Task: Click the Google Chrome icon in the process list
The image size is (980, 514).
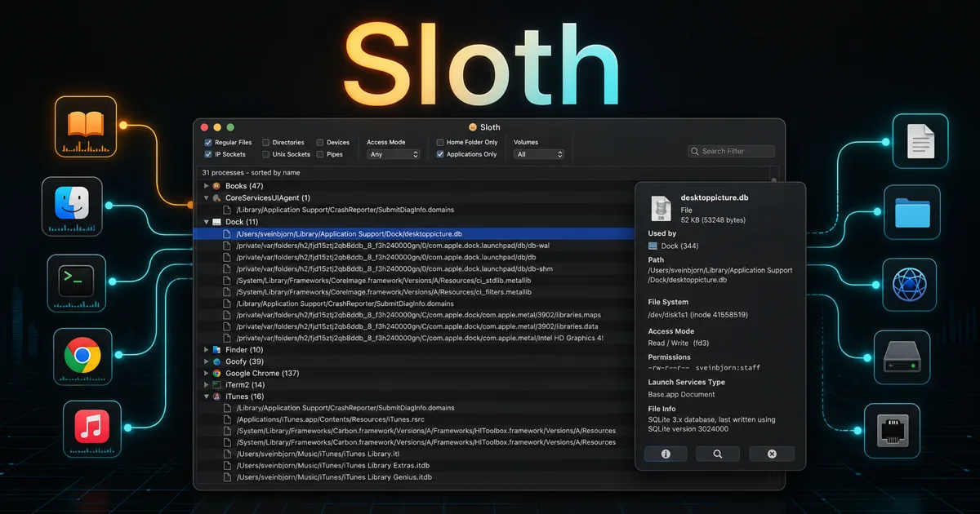Action: click(216, 373)
